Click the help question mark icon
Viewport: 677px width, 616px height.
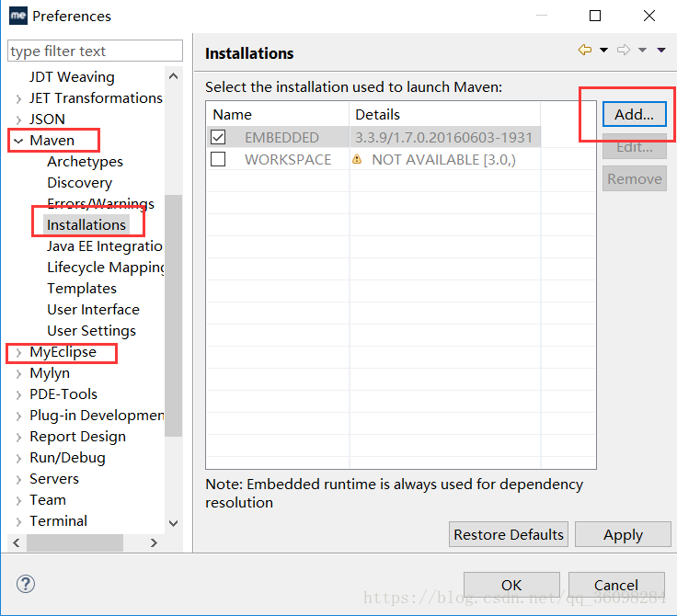[26, 584]
